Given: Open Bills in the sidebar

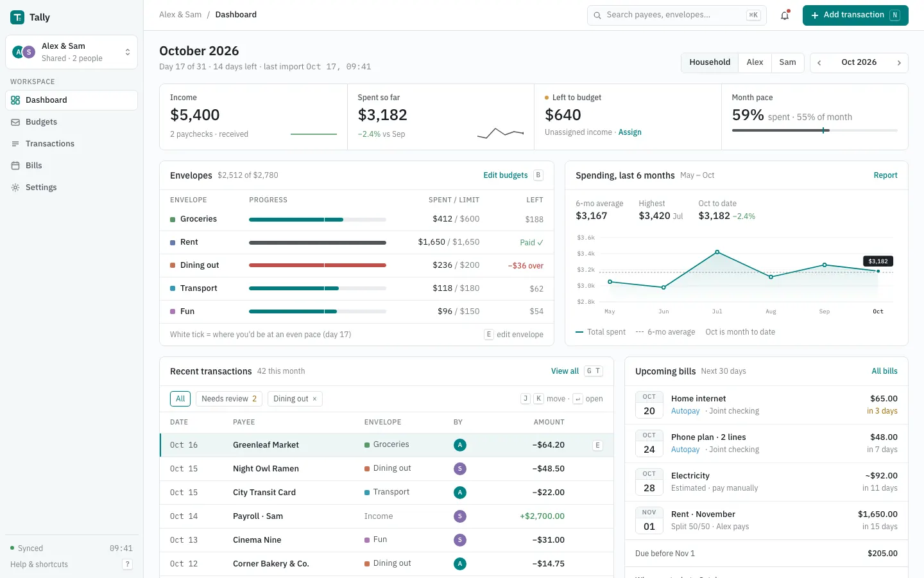Looking at the screenshot, I should 72,166.
